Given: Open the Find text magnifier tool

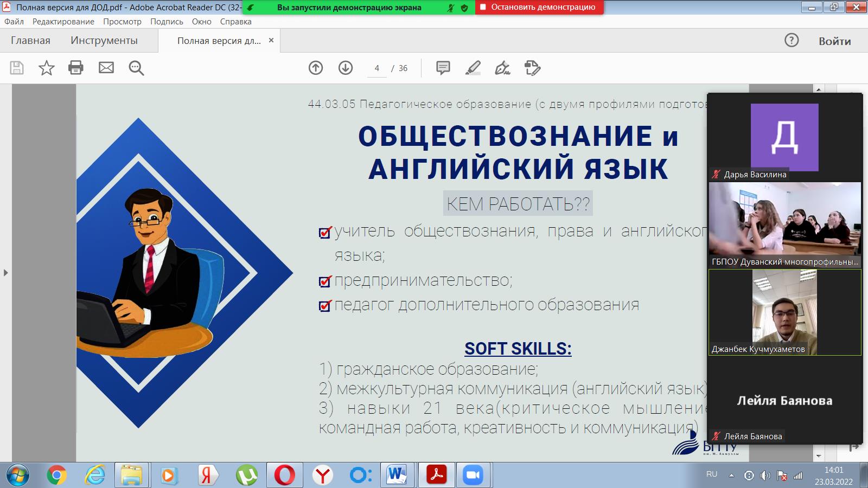Looking at the screenshot, I should (136, 68).
